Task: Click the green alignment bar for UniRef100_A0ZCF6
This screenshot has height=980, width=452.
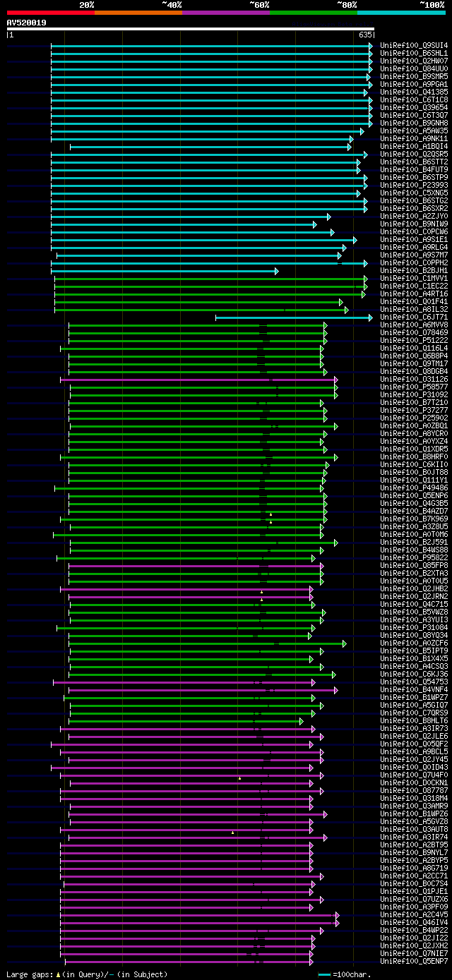Action: coord(208,643)
